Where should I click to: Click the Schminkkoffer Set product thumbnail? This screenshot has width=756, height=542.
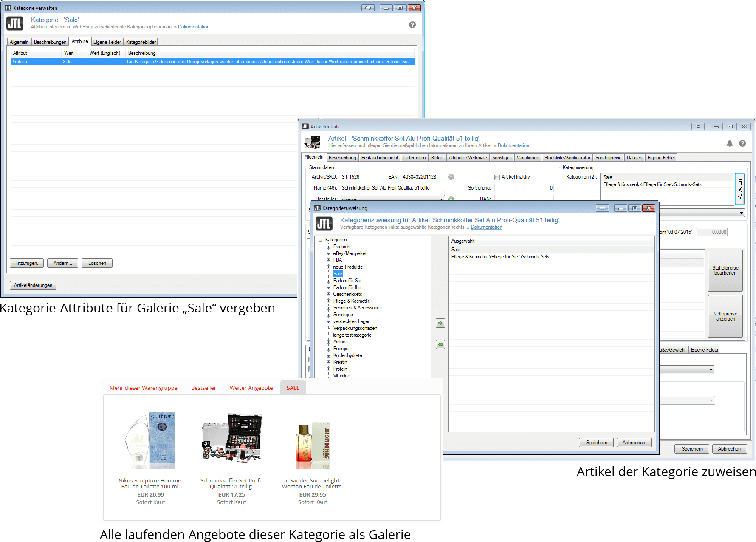pyautogui.click(x=231, y=438)
